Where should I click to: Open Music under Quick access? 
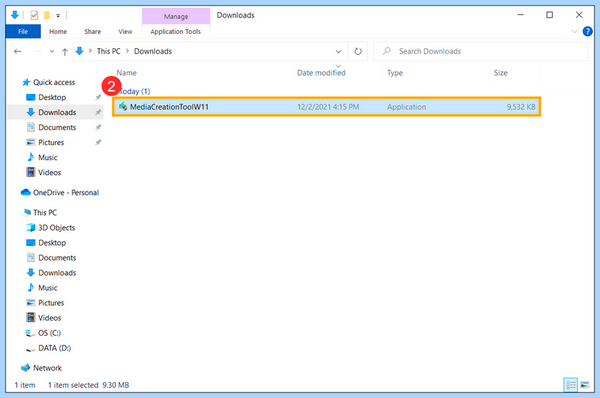(x=47, y=157)
